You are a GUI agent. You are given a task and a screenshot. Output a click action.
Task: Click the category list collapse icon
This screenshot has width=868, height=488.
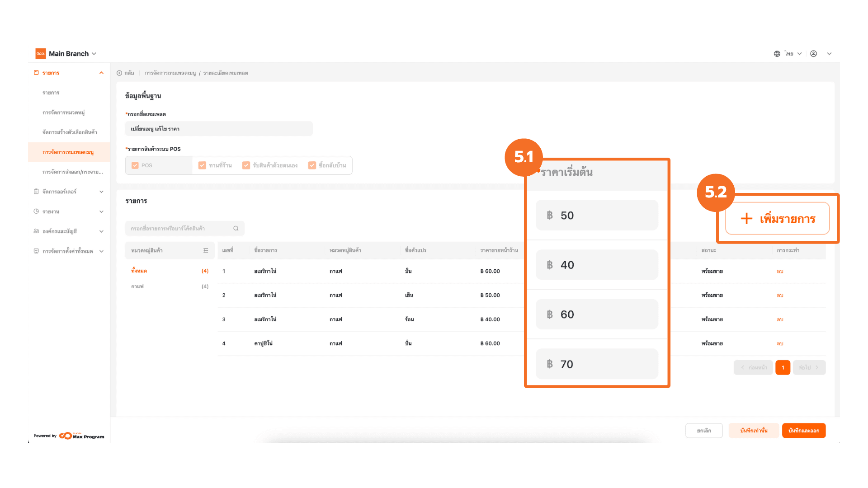point(206,250)
